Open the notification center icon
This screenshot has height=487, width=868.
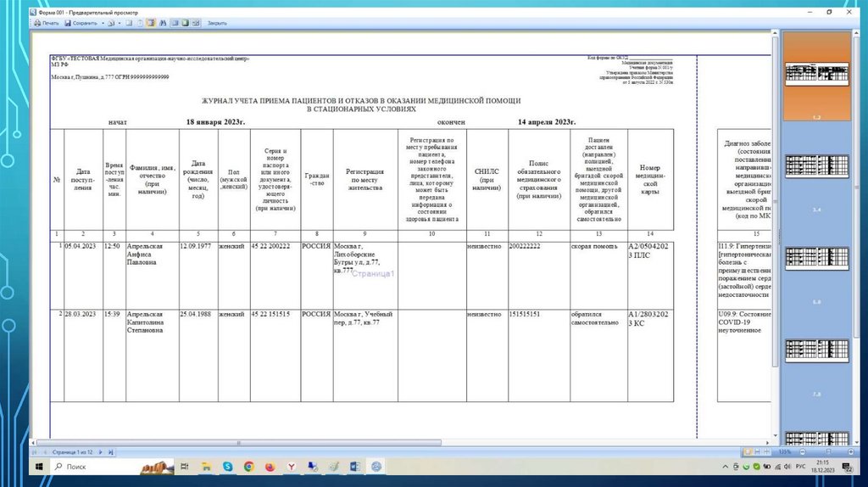[x=847, y=467]
